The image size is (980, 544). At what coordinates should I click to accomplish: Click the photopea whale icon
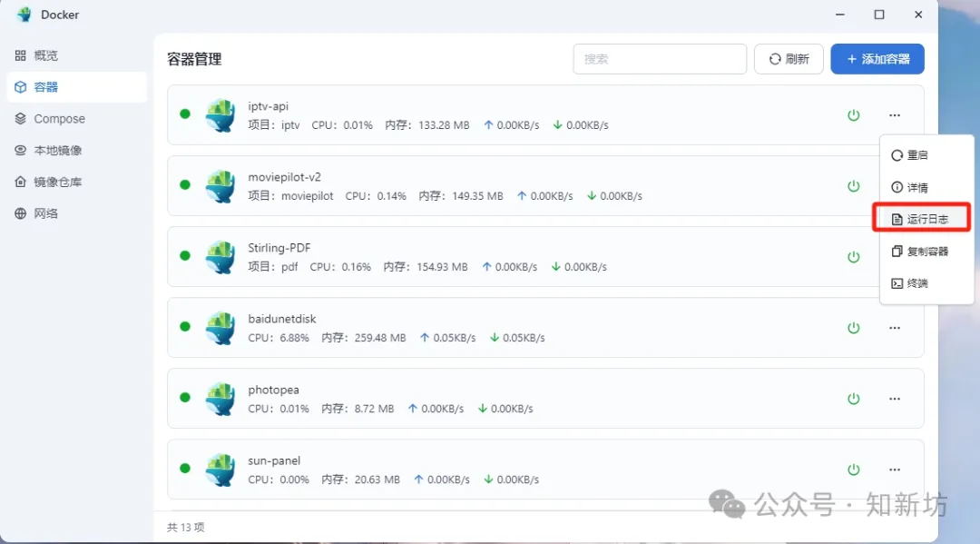(220, 399)
